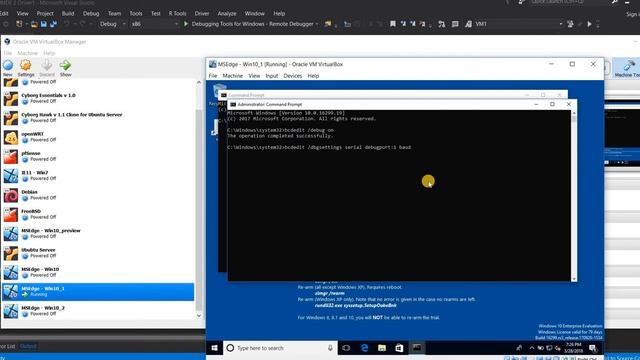640x360 pixels.
Task: Open the Window menu in Visual Studio
Action: click(255, 13)
